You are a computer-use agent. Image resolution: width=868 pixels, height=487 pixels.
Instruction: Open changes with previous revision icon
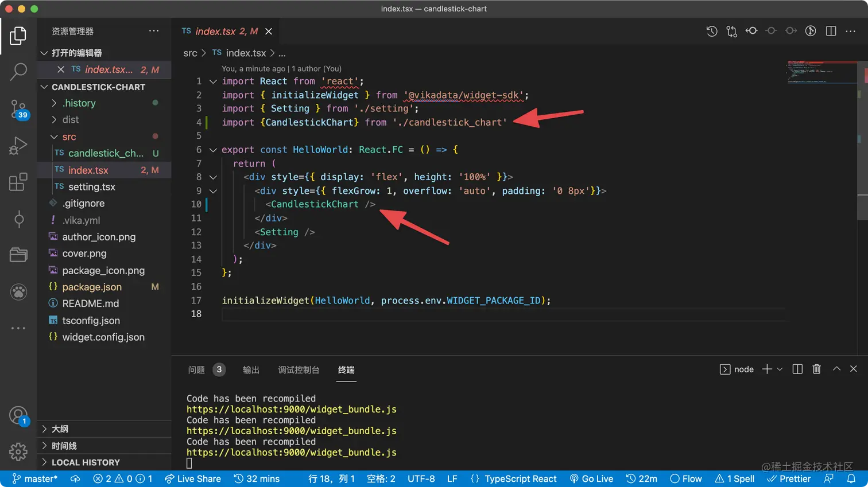[x=751, y=31]
